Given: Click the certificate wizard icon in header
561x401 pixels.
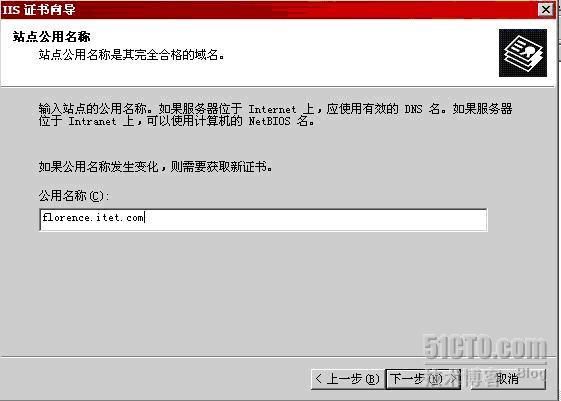Looking at the screenshot, I should tap(523, 53).
